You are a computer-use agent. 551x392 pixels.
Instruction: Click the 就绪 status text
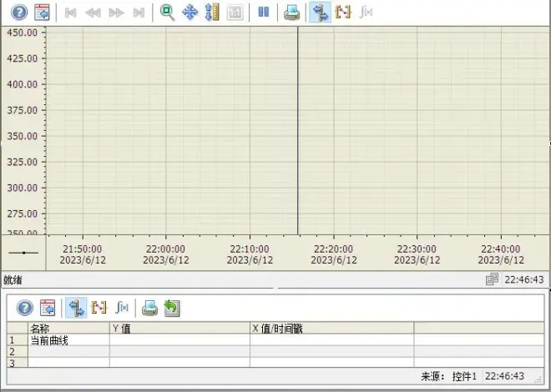[x=13, y=280]
